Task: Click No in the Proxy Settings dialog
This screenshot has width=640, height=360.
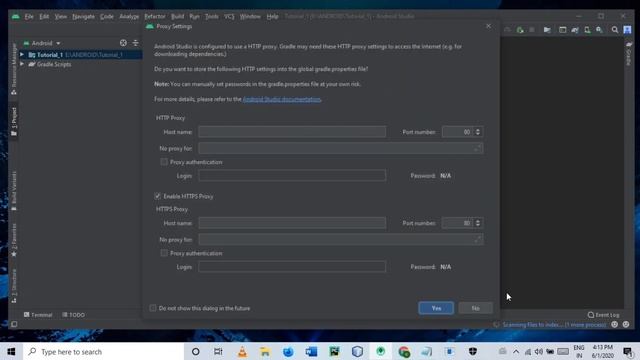Action: 476,308
